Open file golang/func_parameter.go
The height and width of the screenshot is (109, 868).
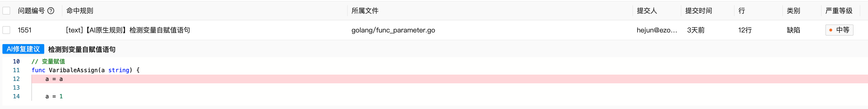click(x=393, y=30)
